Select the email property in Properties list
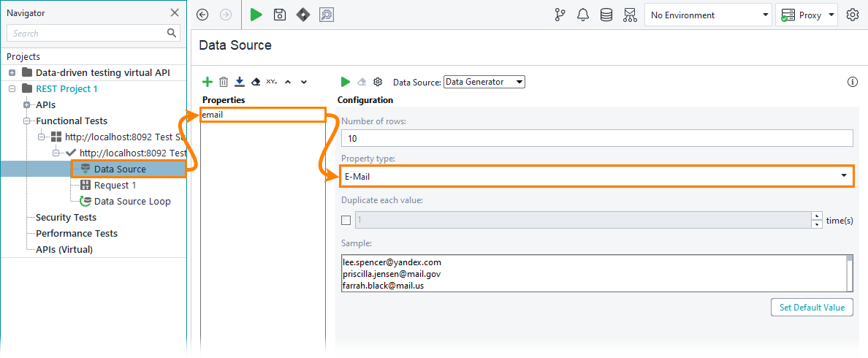The image size is (868, 358). [x=262, y=115]
